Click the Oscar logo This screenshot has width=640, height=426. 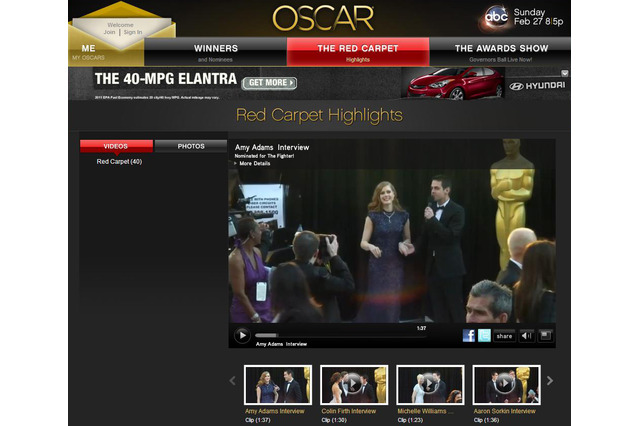coord(323,18)
